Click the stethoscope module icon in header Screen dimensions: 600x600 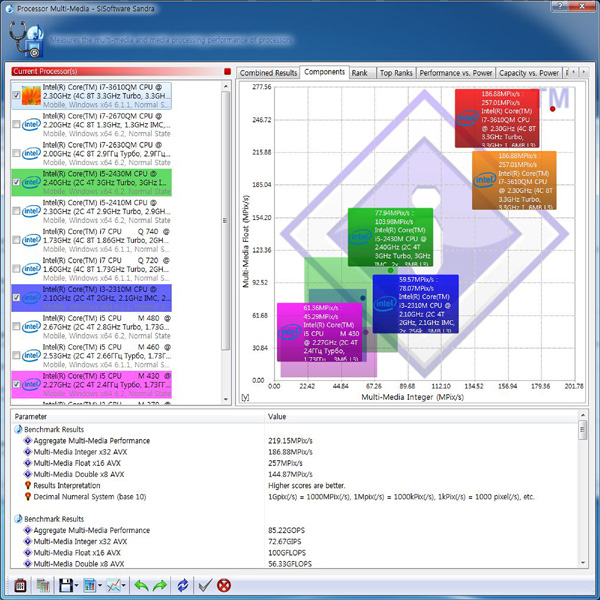point(26,39)
